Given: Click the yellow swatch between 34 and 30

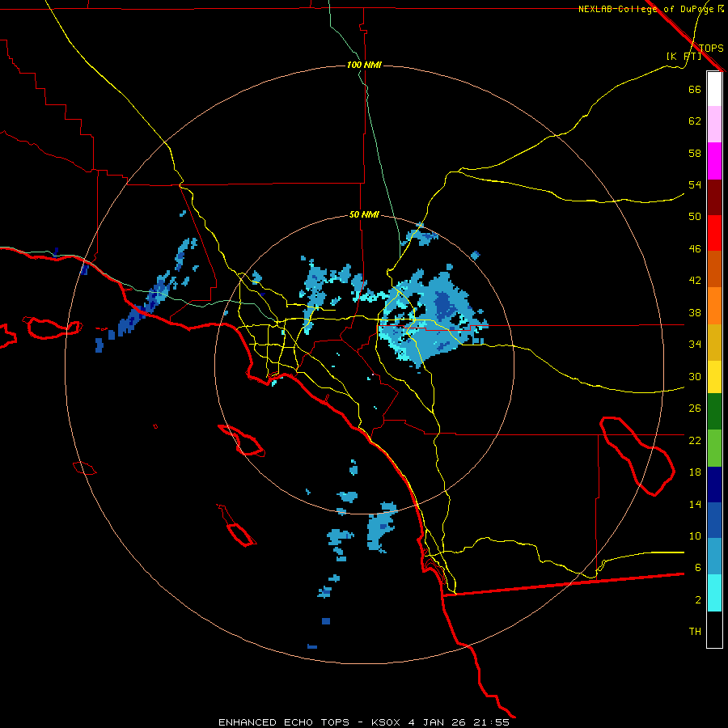Looking at the screenshot, I should 714,377.
